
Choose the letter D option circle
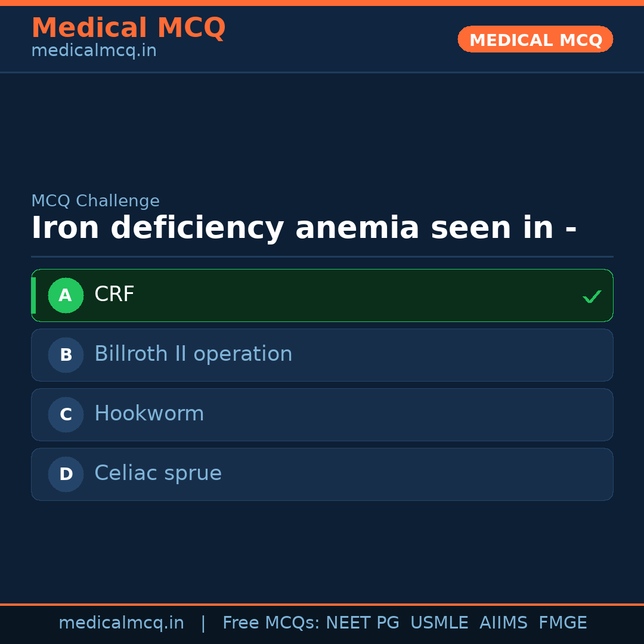[66, 474]
